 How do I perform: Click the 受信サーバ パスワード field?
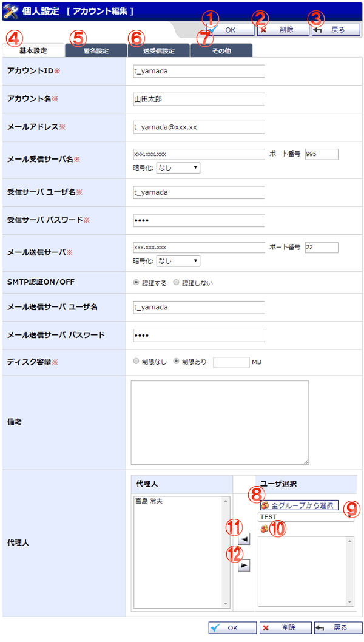(199, 220)
